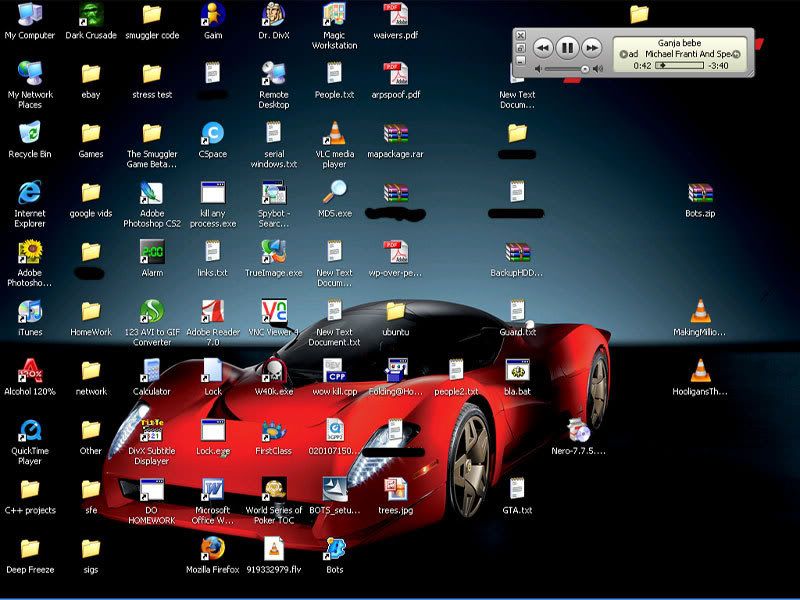This screenshot has width=800, height=600.
Task: Open the Alcohol 120% shortcut
Action: click(x=30, y=372)
